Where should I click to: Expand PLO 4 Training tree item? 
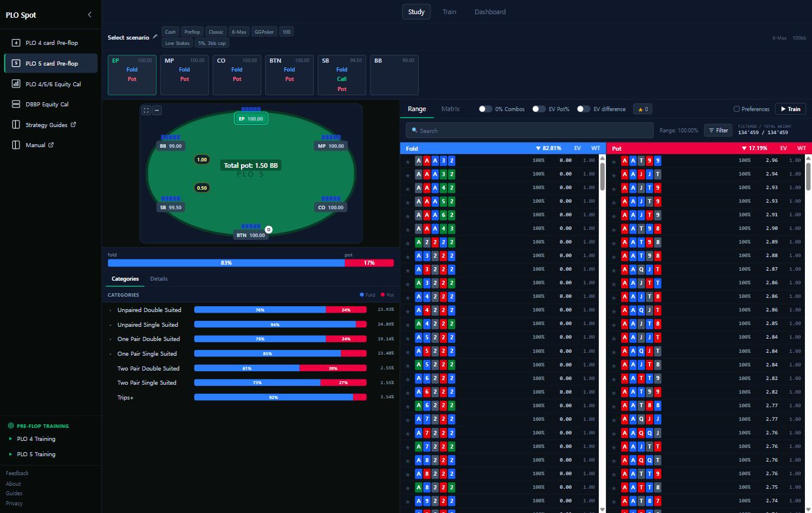tap(11, 439)
